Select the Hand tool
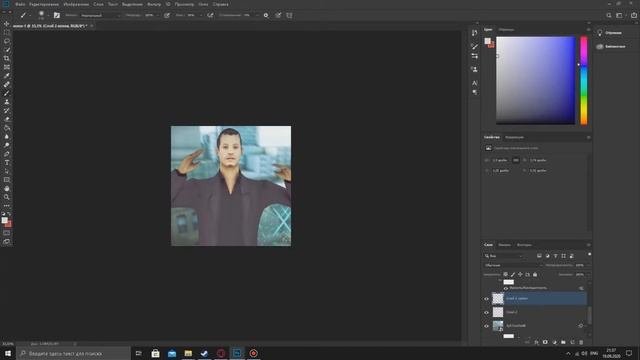This screenshot has width=640, height=360. pyautogui.click(x=7, y=189)
